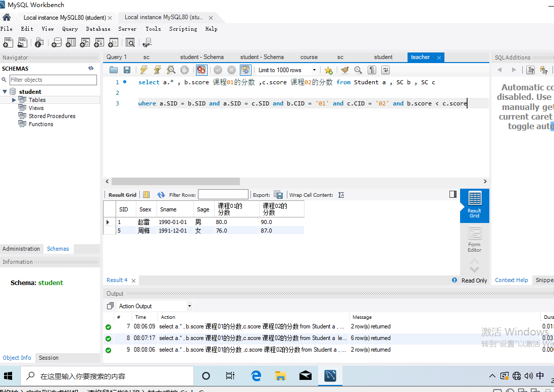Image resolution: width=554 pixels, height=392 pixels.
Task: Close the Result 4 tab
Action: [133, 281]
